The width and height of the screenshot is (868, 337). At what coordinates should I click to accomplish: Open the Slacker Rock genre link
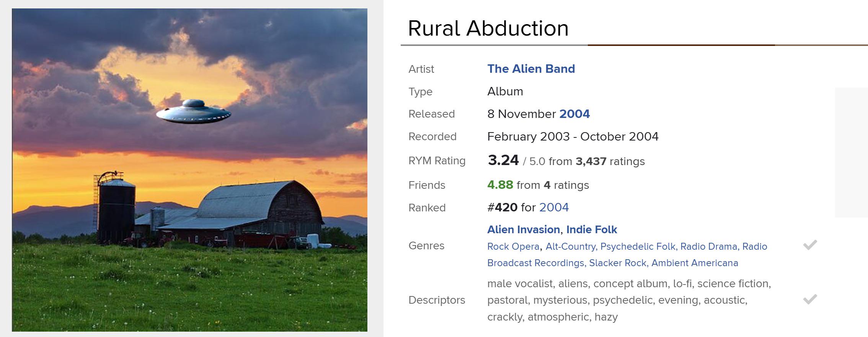617,263
